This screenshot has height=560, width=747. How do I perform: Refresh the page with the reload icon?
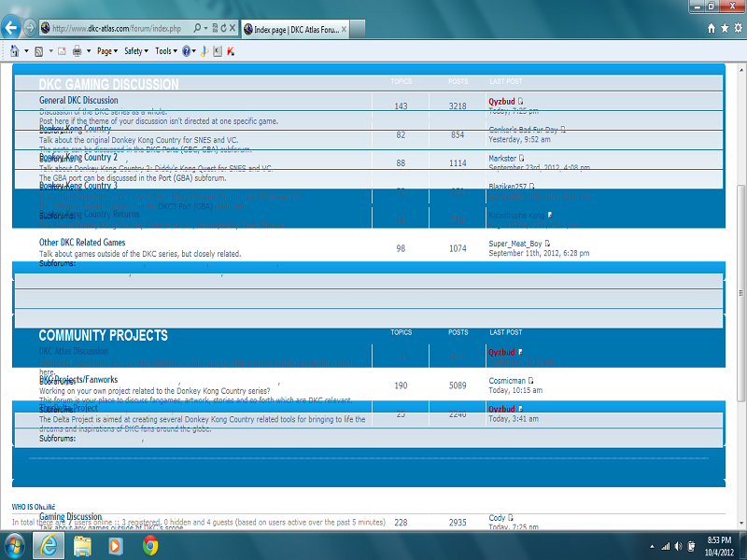pos(221,29)
